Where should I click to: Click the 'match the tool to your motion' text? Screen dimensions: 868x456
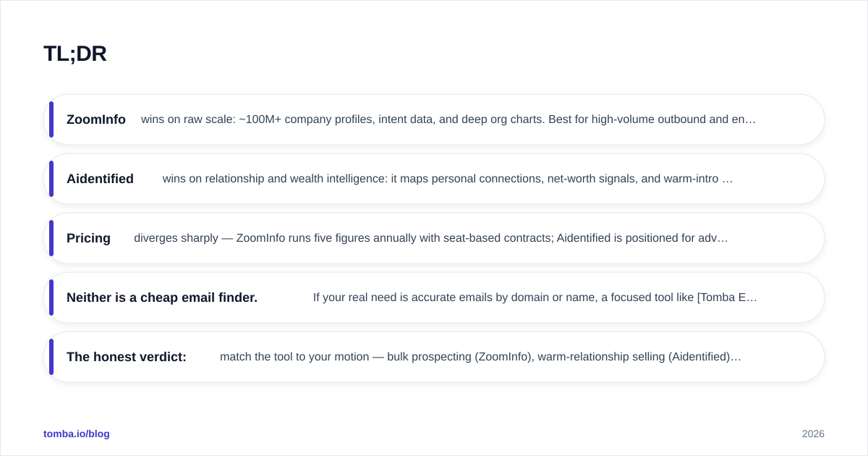480,357
